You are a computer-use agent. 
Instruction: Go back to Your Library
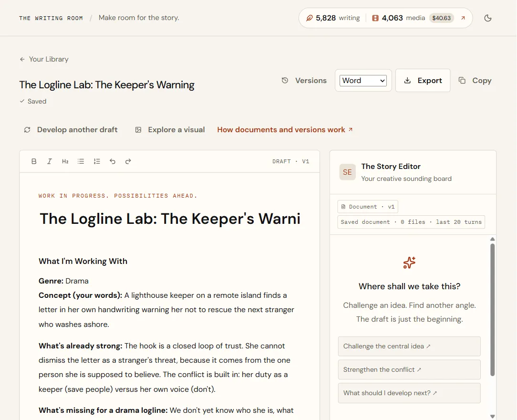44,59
